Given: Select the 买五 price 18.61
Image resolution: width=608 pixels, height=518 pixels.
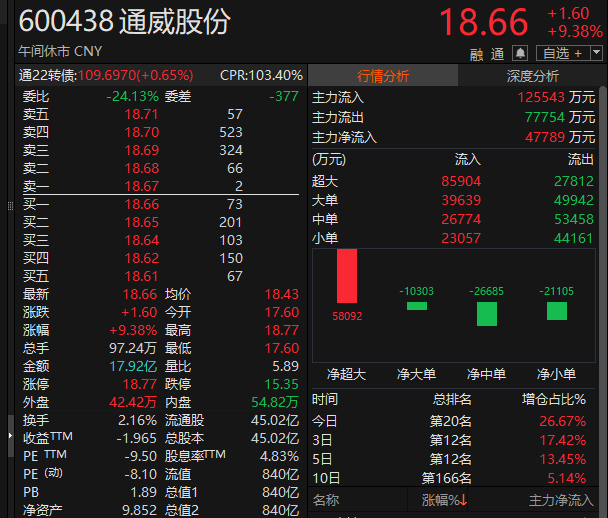Looking at the screenshot, I should [x=142, y=276].
